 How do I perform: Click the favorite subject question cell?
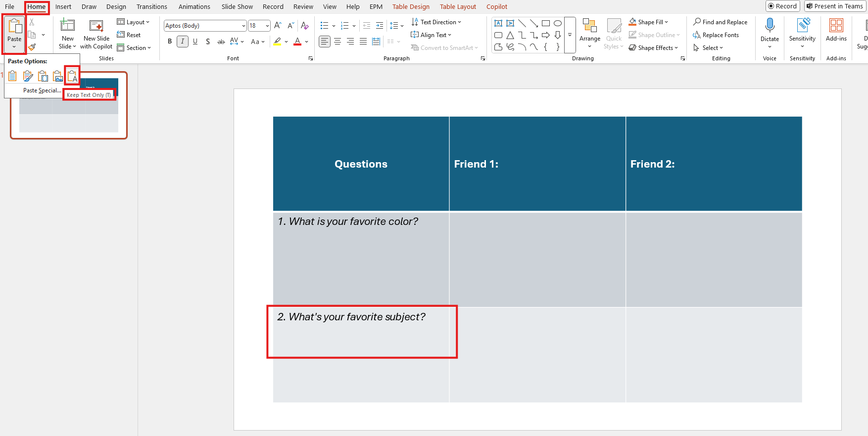pos(361,354)
